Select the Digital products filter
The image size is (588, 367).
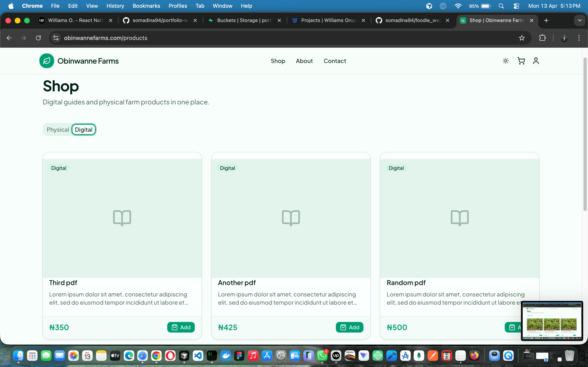pos(84,129)
